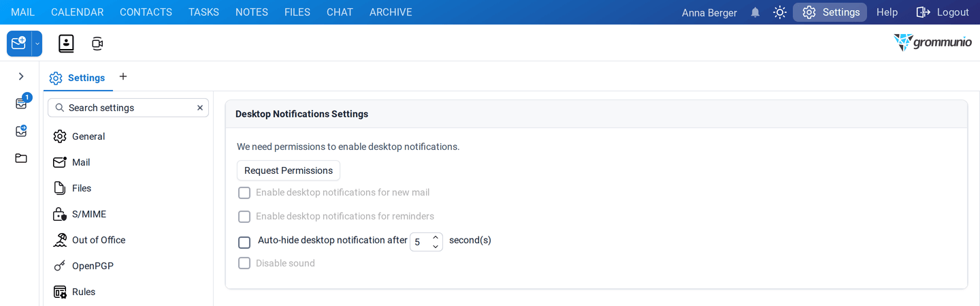Toggle Disable sound checkbox
Screen dimensions: 980x306
click(x=244, y=263)
